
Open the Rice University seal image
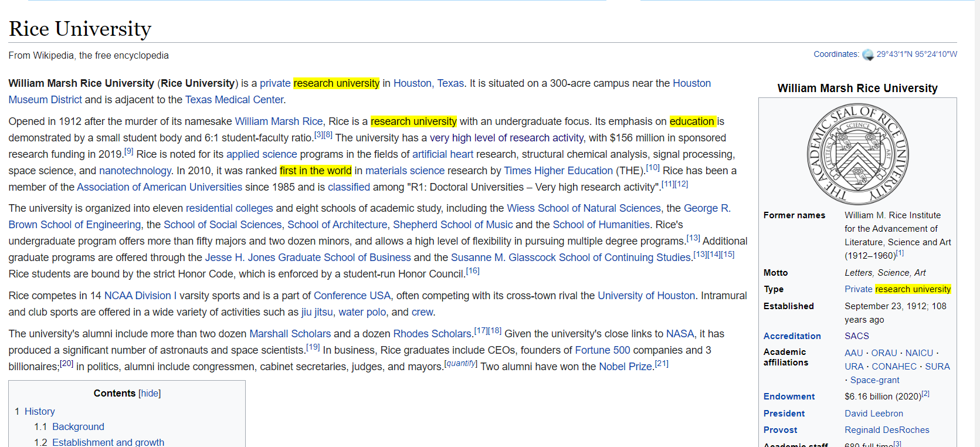click(x=857, y=154)
